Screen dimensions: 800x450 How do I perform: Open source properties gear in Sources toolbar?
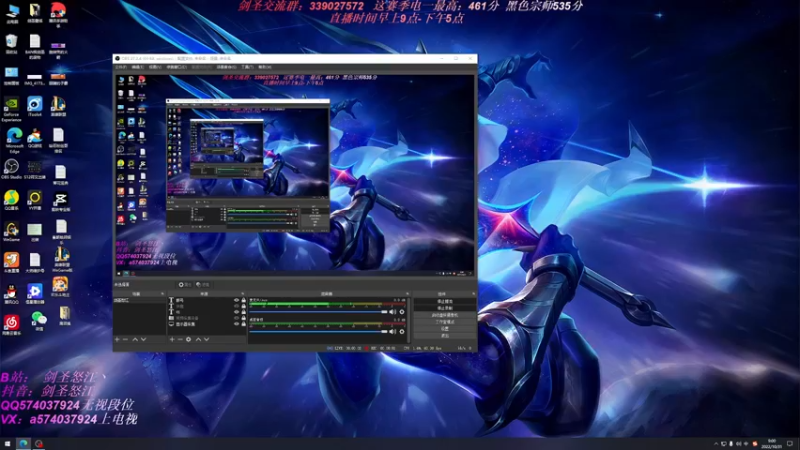click(x=188, y=339)
